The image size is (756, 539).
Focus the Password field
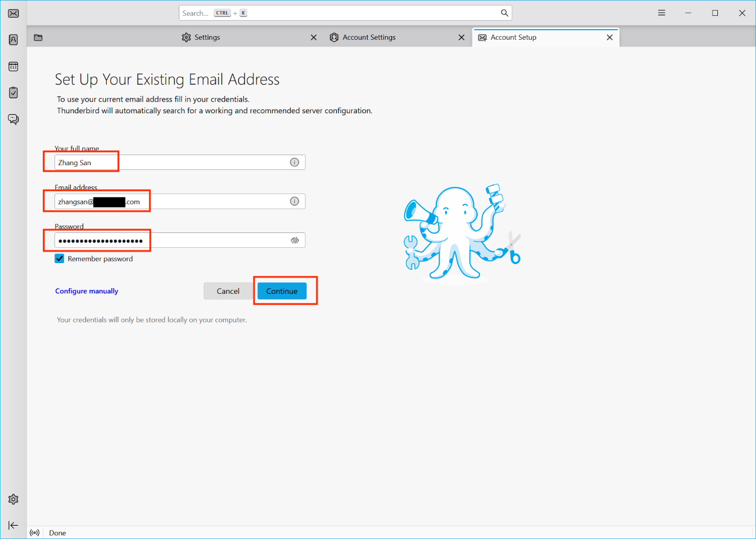(180, 240)
